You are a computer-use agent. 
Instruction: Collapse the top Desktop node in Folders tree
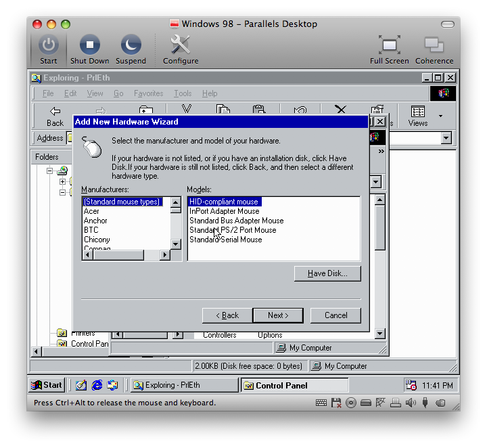tap(49, 171)
